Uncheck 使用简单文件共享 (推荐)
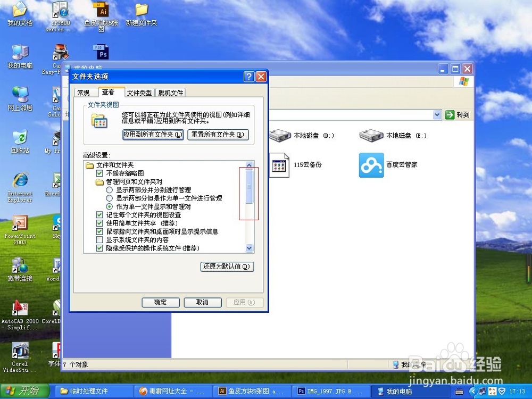 99,223
